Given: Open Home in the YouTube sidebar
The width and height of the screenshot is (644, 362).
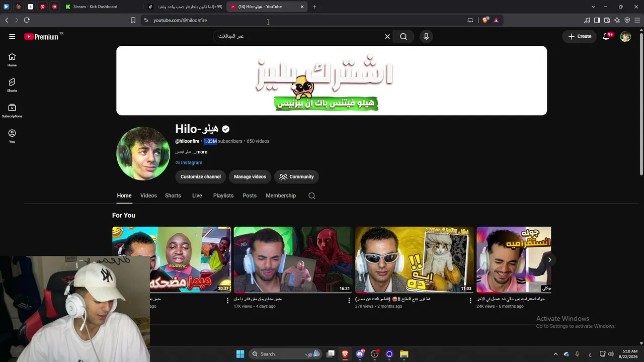Looking at the screenshot, I should 12,60.
